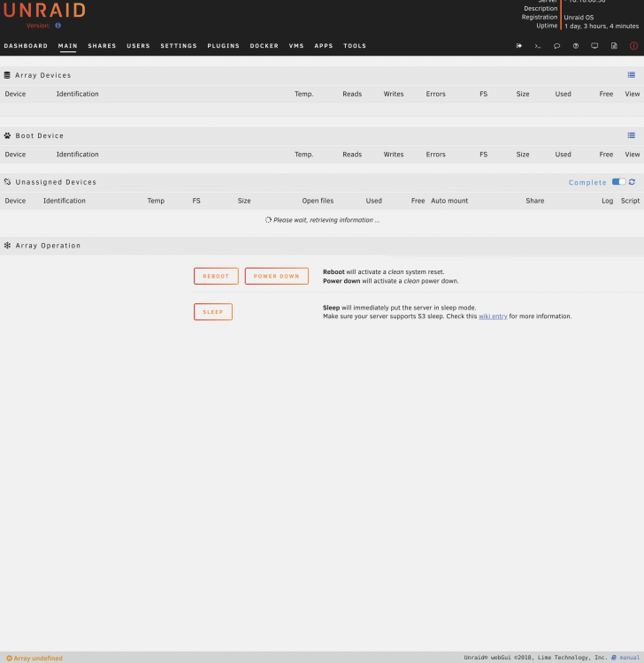
Task: Click Auto mount column header
Action: [449, 201]
